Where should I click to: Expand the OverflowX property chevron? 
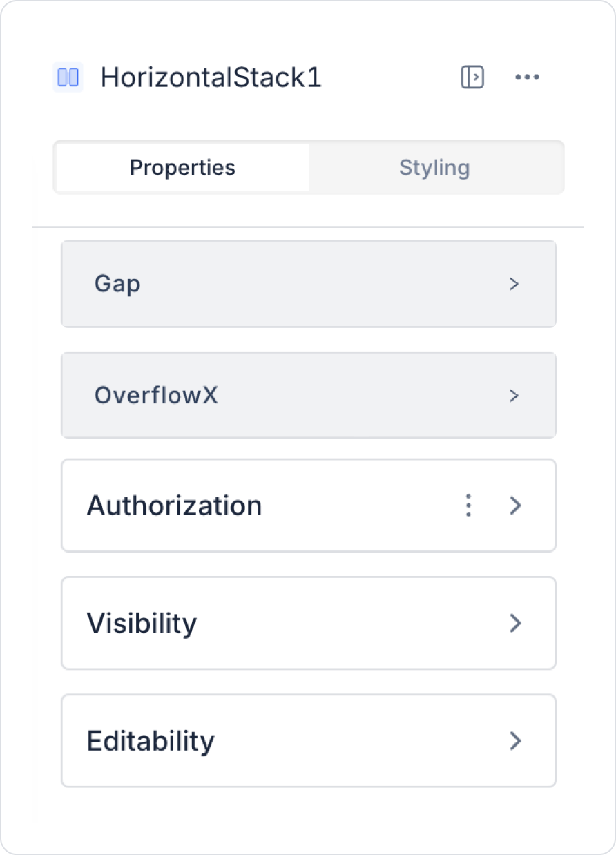pyautogui.click(x=514, y=396)
